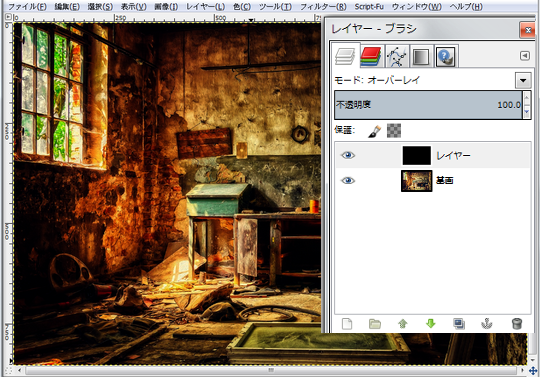Screen dimensions: 540x377
Task: Create a new layer with page icon
Action: click(347, 324)
